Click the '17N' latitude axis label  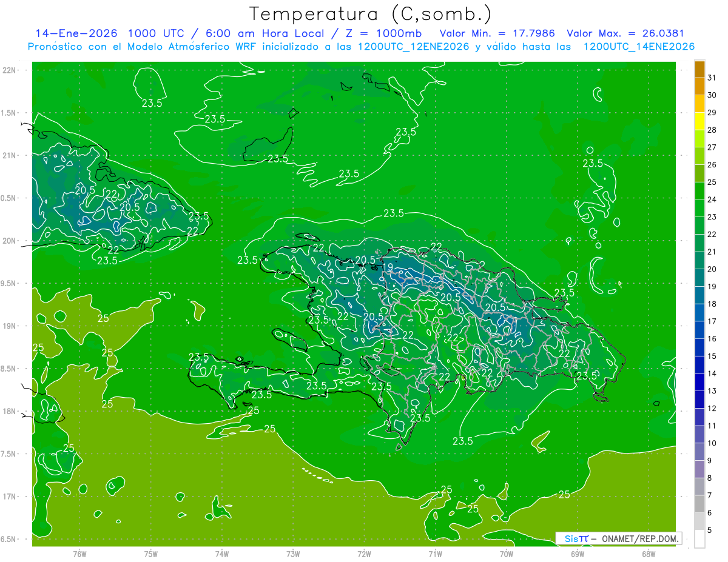[9, 497]
